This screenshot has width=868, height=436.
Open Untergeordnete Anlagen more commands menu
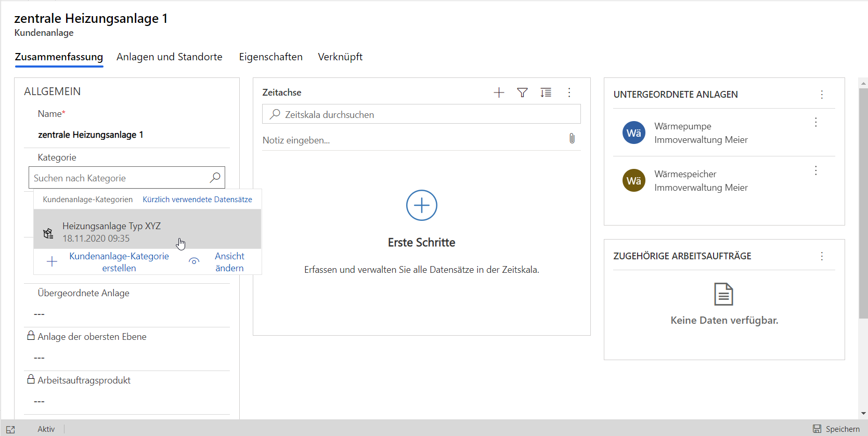pos(822,95)
